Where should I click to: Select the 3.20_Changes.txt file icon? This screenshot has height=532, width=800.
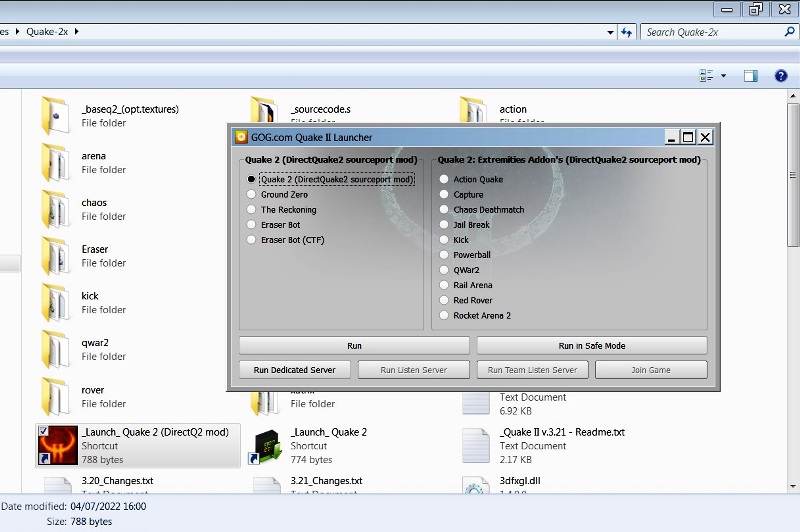click(57, 485)
